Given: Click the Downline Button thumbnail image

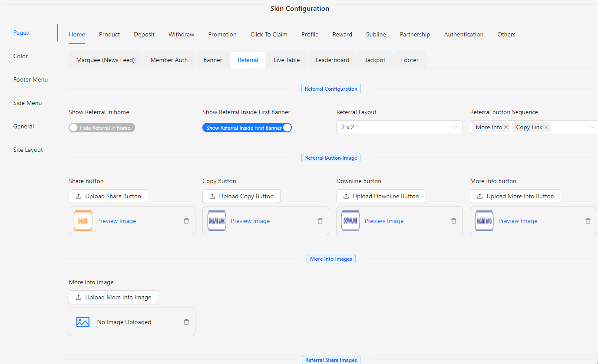Looking at the screenshot, I should tap(350, 221).
